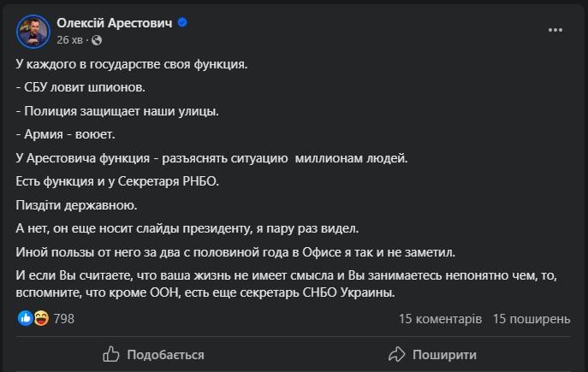Open the post timestamp 26 хв

pyautogui.click(x=69, y=39)
